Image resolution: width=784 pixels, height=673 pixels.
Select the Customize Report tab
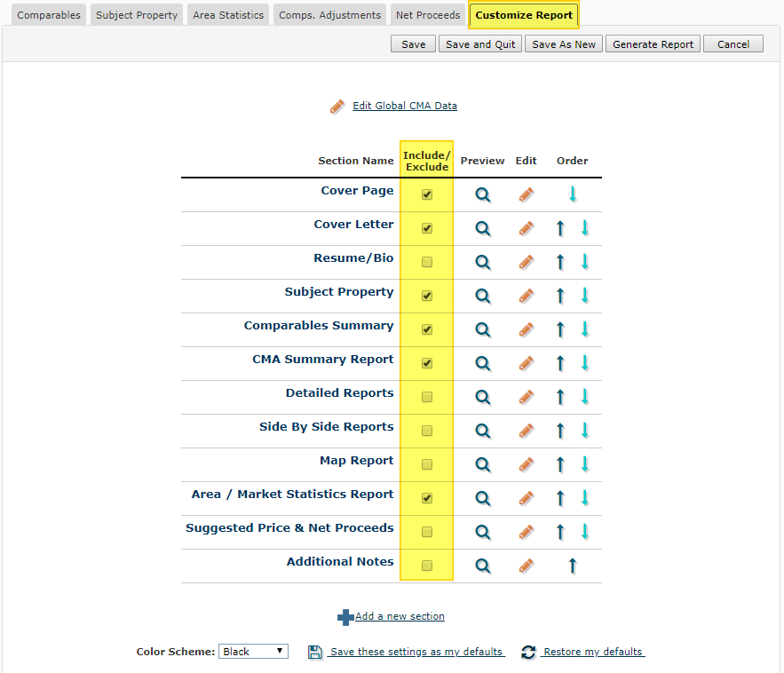pyautogui.click(x=524, y=15)
